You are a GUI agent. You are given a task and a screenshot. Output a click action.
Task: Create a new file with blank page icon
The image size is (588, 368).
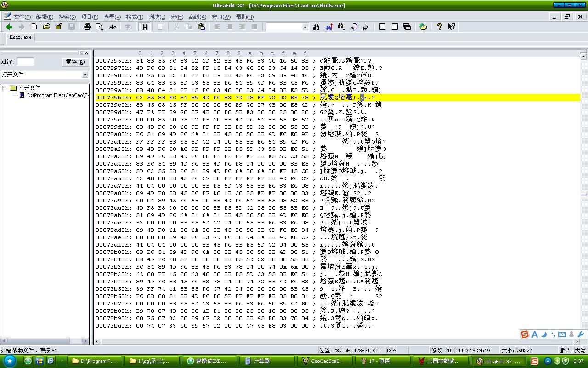(x=34, y=27)
